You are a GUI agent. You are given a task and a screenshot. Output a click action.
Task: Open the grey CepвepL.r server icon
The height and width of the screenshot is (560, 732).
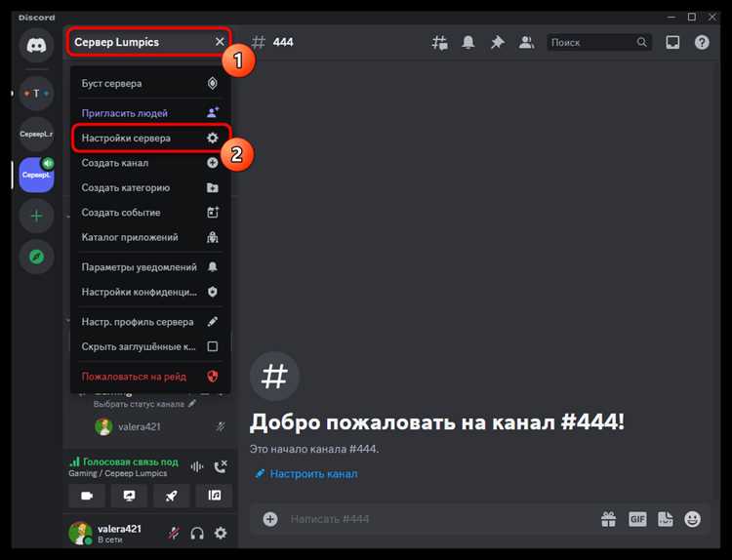point(36,135)
